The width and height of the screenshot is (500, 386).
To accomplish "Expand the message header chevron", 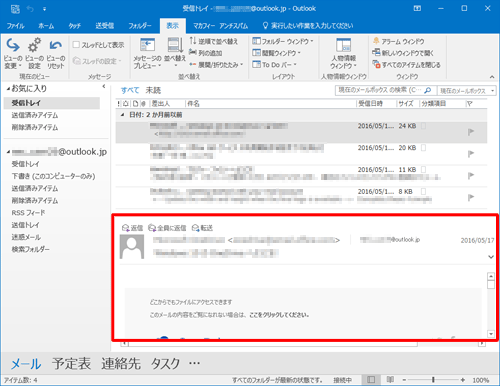I will click(x=491, y=257).
